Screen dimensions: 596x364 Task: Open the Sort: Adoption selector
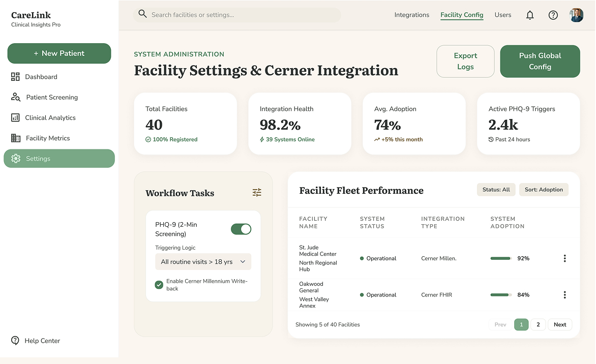pos(544,190)
